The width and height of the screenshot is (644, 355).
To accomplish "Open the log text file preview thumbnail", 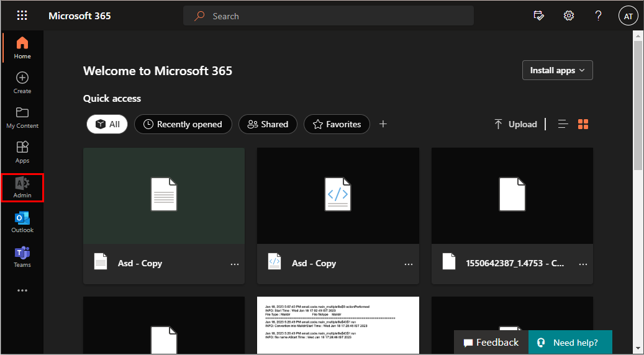I will click(x=338, y=325).
